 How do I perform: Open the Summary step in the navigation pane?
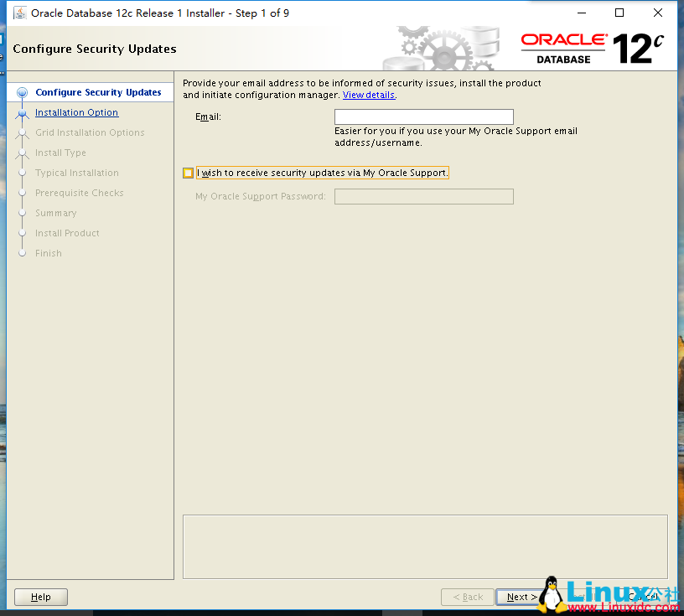(57, 213)
